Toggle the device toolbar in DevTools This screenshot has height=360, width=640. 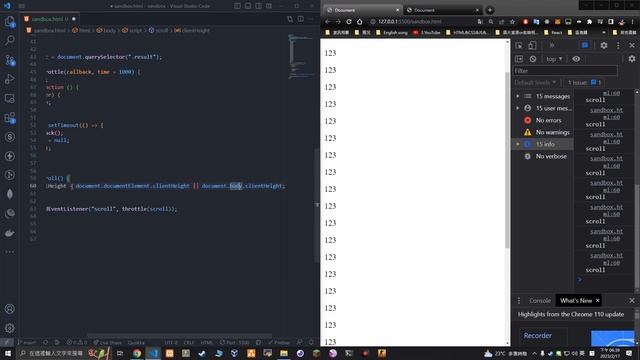pyautogui.click(x=532, y=45)
